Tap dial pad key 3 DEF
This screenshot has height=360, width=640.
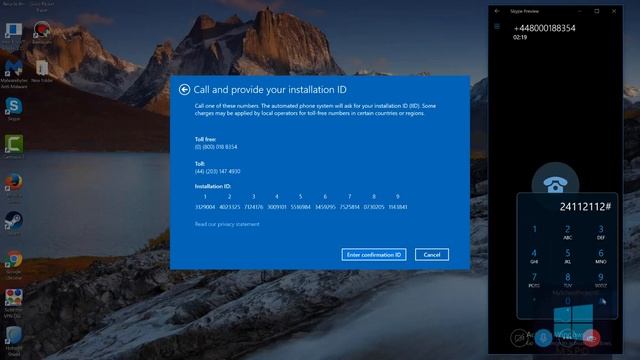[600, 231]
